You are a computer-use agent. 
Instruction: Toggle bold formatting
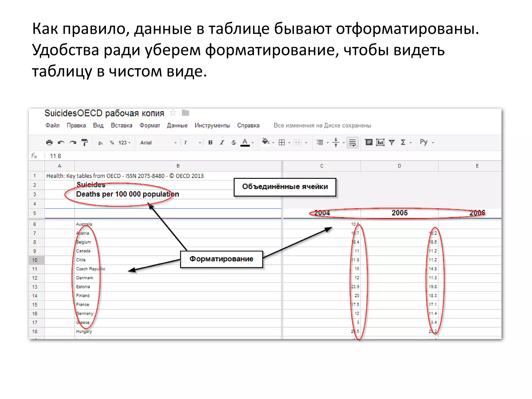click(x=210, y=142)
